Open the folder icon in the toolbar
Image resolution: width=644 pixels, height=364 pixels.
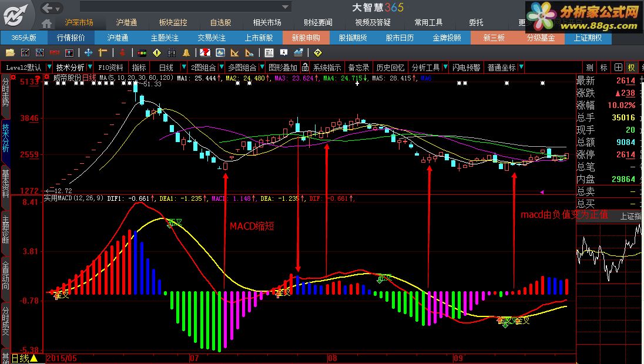(10, 52)
